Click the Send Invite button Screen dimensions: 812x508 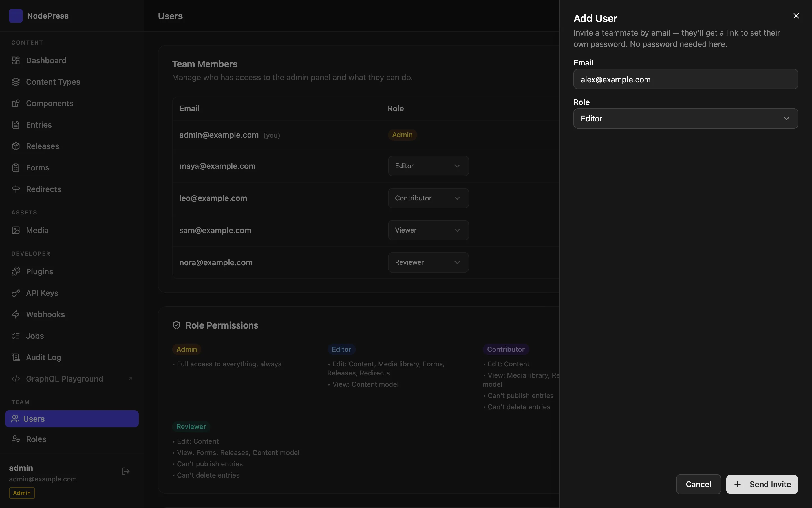(762, 484)
